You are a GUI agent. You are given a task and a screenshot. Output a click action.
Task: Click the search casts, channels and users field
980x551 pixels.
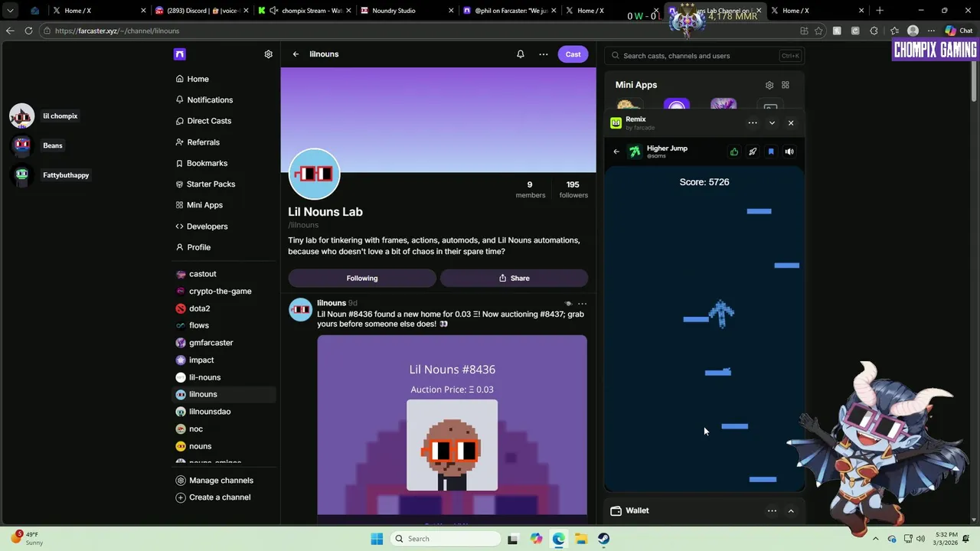(704, 56)
